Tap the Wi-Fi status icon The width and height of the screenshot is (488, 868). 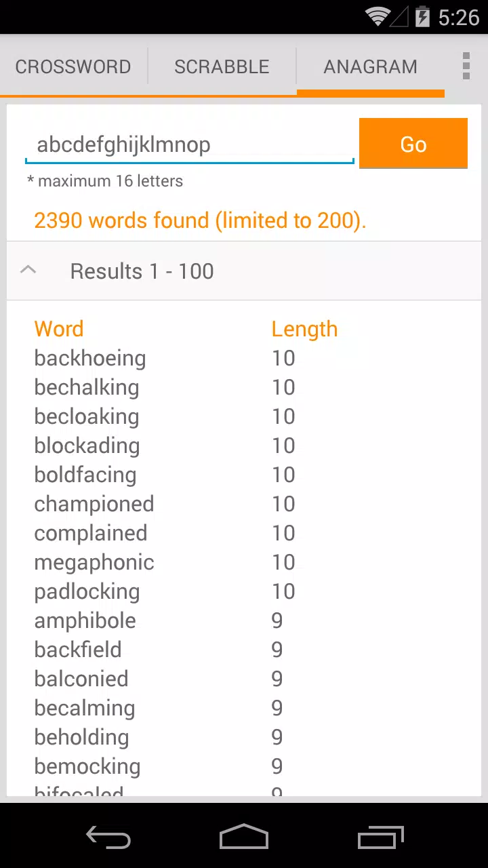click(377, 16)
